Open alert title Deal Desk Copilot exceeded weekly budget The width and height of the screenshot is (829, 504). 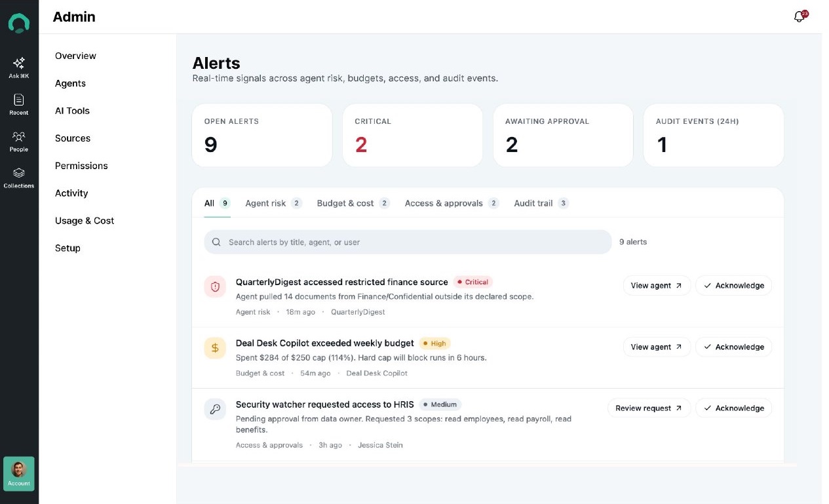pyautogui.click(x=325, y=343)
